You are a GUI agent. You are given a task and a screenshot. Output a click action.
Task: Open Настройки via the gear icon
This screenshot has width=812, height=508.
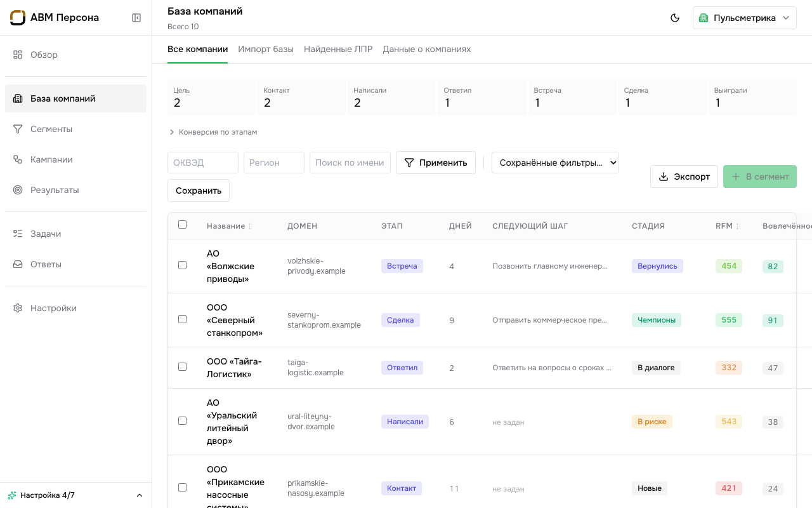point(75,308)
